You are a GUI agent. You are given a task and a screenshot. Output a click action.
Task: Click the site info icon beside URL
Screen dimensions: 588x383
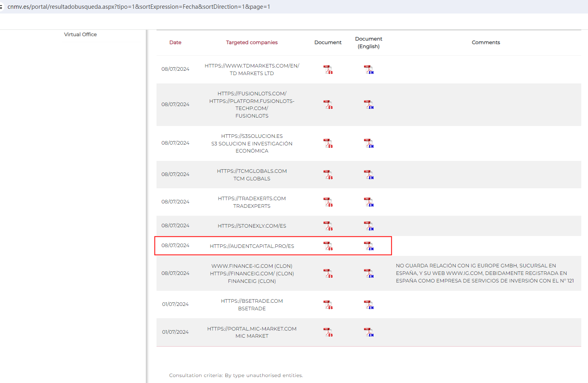(x=2, y=7)
